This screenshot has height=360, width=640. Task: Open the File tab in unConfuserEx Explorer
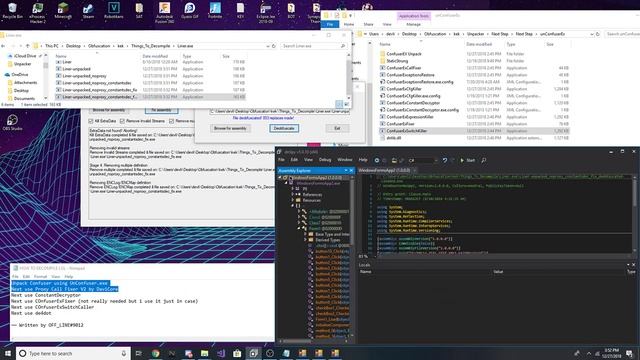click(x=330, y=24)
